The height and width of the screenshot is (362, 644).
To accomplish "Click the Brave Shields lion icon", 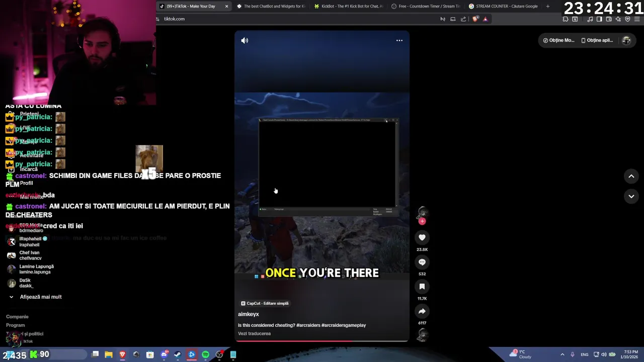I will (475, 19).
